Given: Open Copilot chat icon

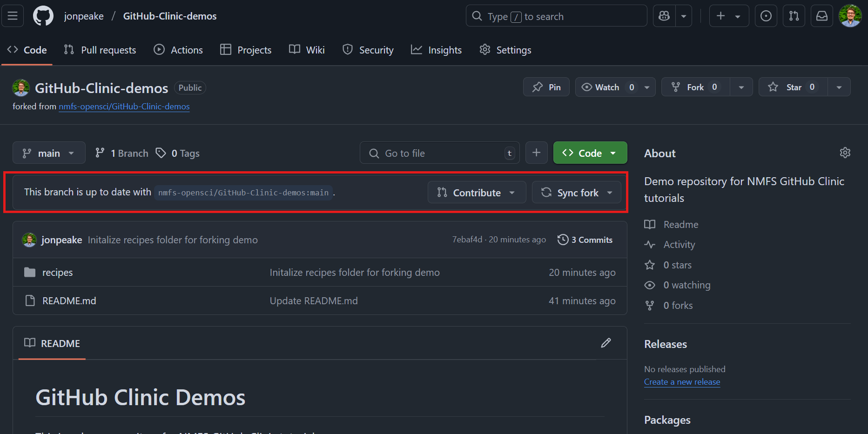Looking at the screenshot, I should (x=664, y=16).
